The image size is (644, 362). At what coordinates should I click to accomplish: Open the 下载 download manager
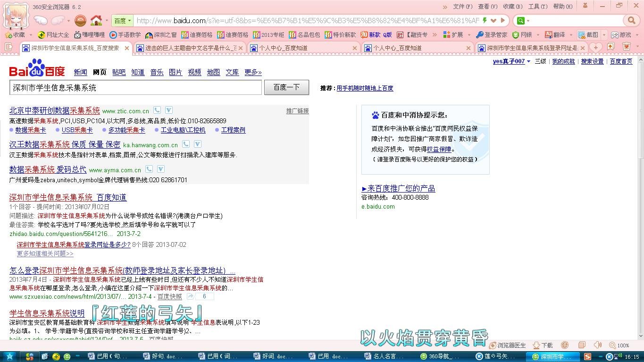(542, 345)
